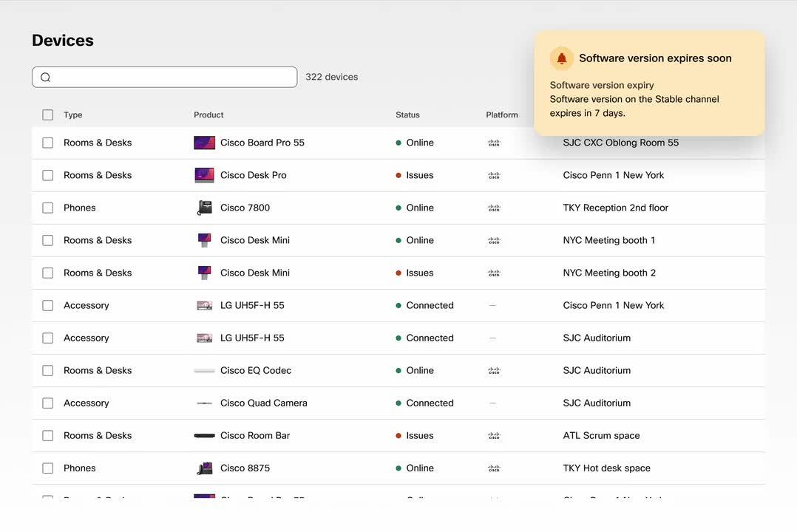Click the Cisco EQ Codec product name

256,370
